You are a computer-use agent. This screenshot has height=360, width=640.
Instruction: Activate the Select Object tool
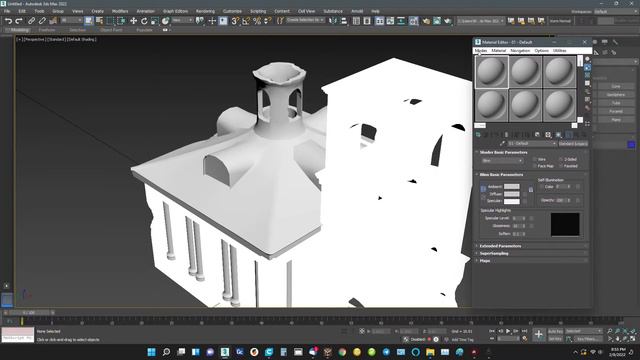[89, 21]
